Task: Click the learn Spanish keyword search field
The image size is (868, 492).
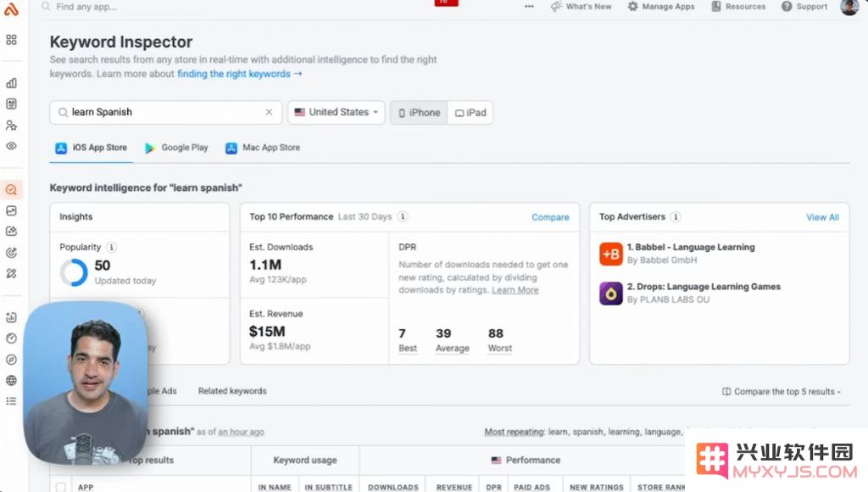Action: [x=165, y=112]
